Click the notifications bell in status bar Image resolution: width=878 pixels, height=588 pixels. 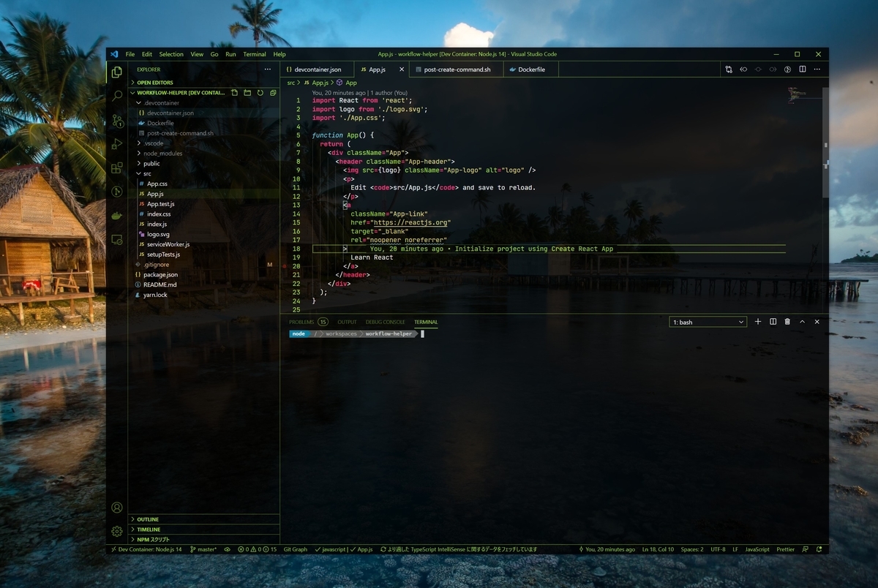click(819, 549)
